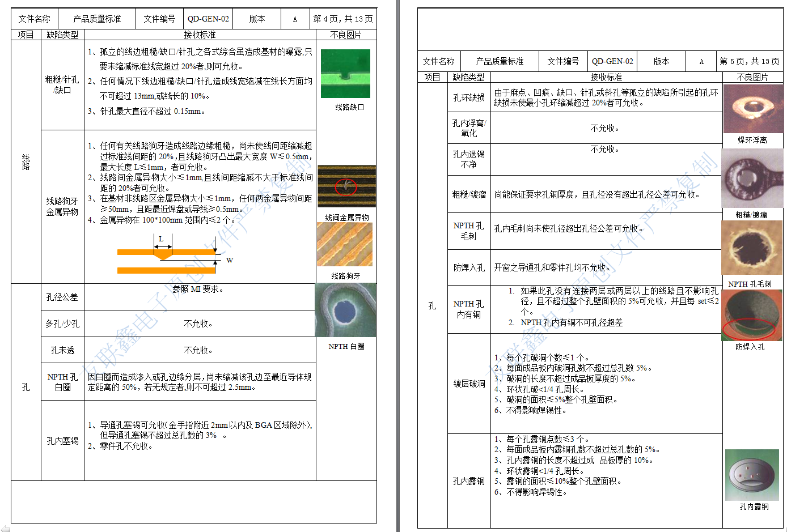Click '环状露铜<1/4 孔周长。' line
This screenshot has width=787, height=532.
tap(545, 471)
